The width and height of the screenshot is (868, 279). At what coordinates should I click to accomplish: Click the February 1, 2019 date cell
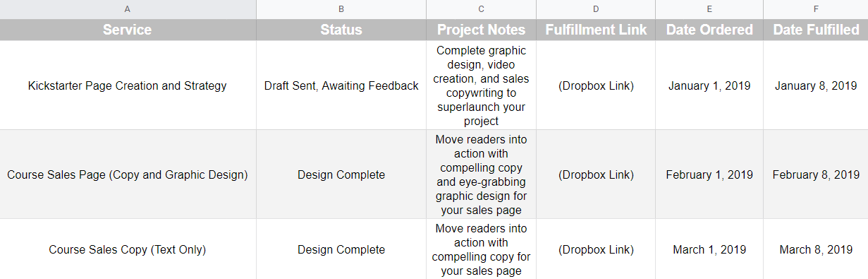coord(709,174)
